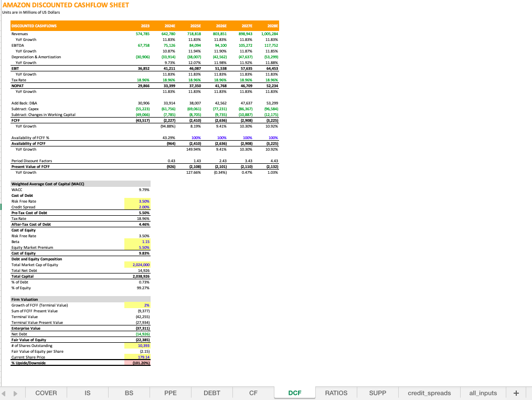This screenshot has width=532, height=400.
Task: Select the Upside/Downside (101.20%) cell
Action: 137,363
